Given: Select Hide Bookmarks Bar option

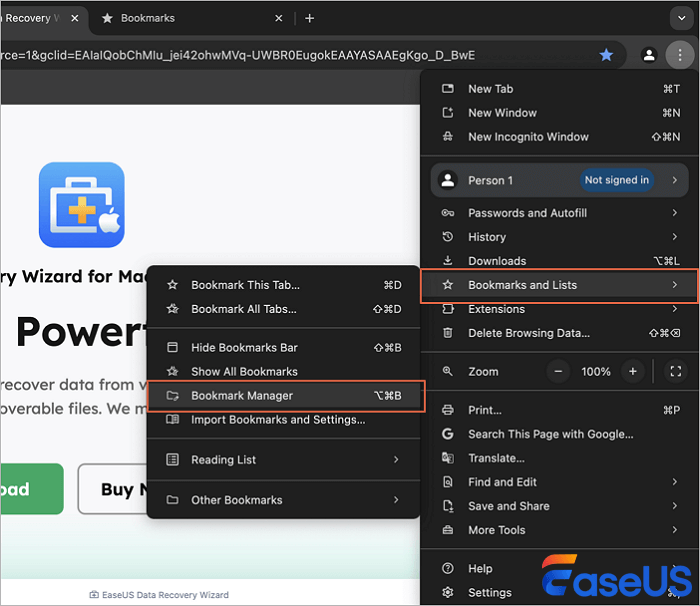Looking at the screenshot, I should (x=244, y=348).
